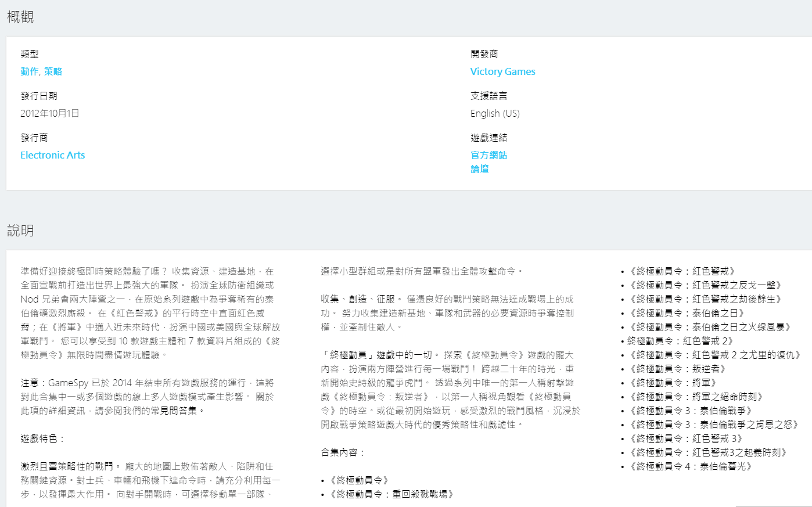
Task: Click list item 《終極動員令：重回殺戮戰場》
Action: coord(391,494)
